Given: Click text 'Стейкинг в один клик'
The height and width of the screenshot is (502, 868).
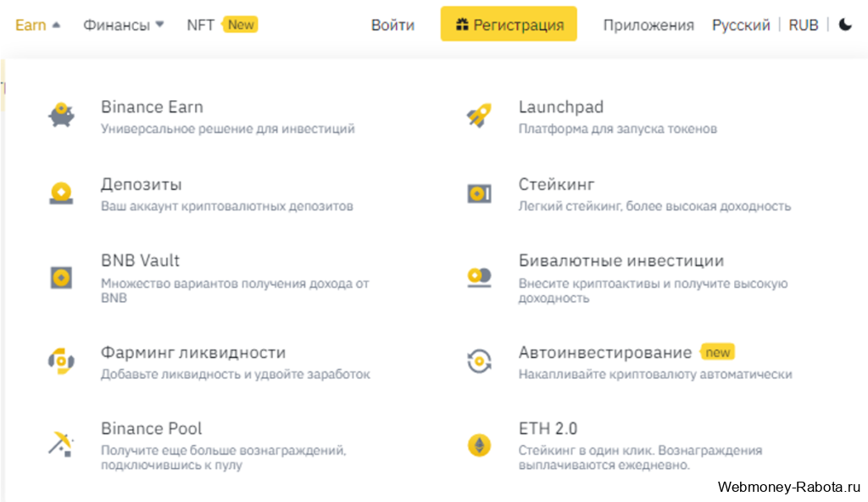Looking at the screenshot, I should click(587, 450).
